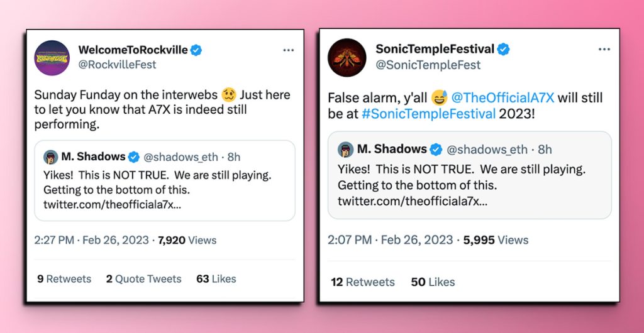Click SonicTempleFestival verified badge

504,50
